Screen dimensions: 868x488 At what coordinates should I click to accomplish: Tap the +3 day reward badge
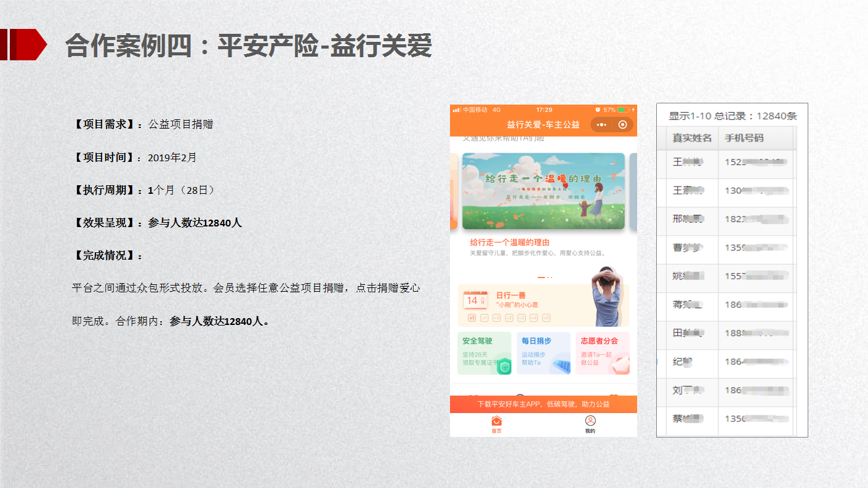pyautogui.click(x=521, y=318)
